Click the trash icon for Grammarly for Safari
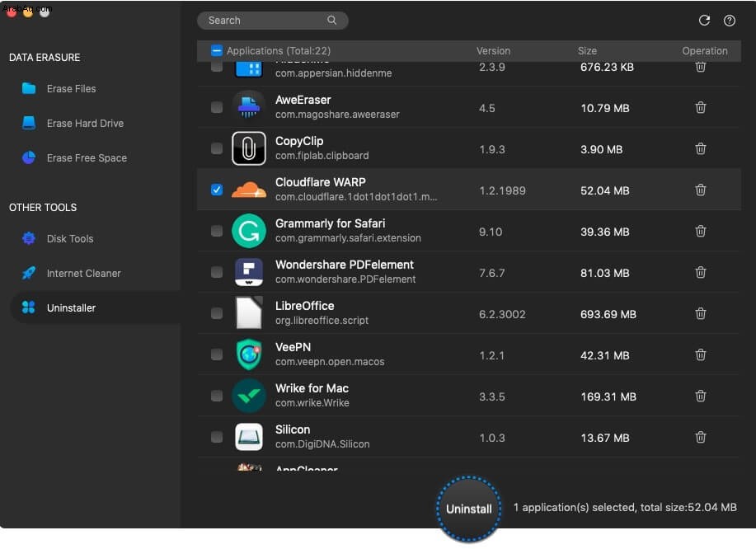 click(701, 231)
